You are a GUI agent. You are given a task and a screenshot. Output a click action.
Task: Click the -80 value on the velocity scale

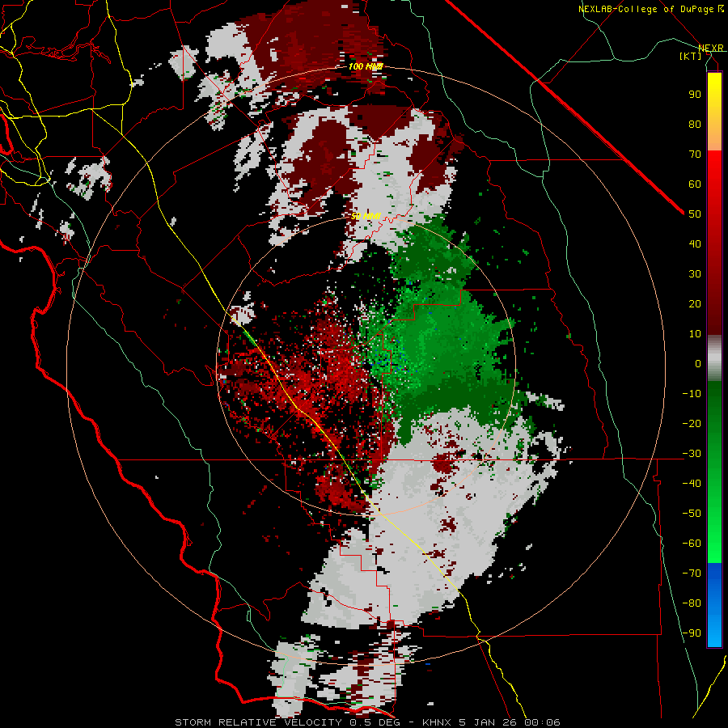click(x=692, y=603)
